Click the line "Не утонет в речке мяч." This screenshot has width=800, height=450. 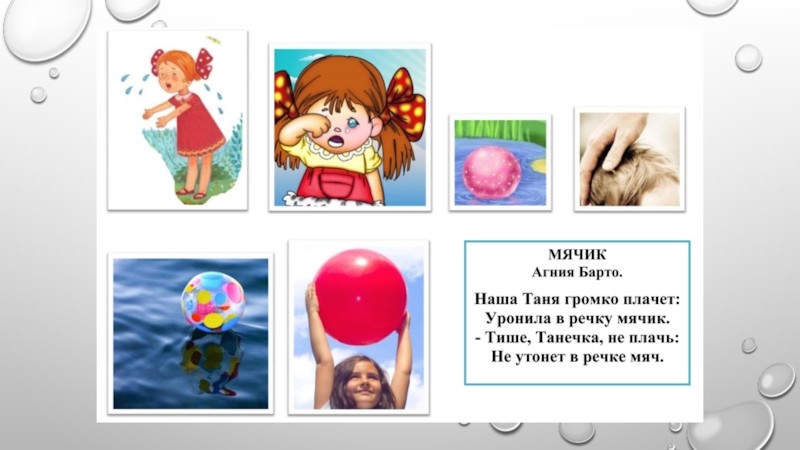[x=577, y=357]
